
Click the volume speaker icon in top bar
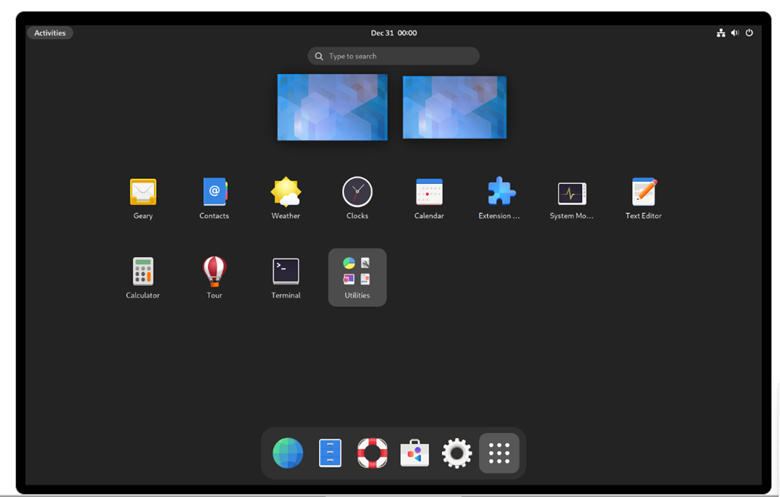pos(735,33)
